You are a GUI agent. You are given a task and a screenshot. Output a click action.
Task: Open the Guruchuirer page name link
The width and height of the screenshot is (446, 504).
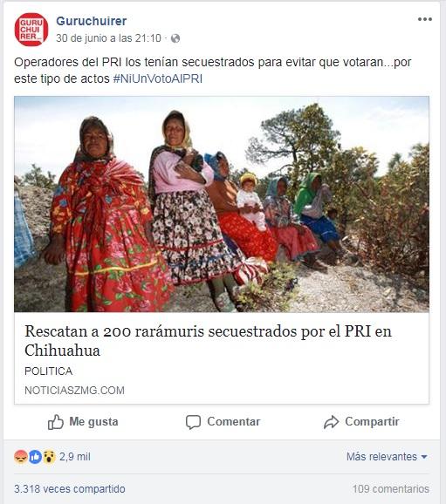click(x=92, y=21)
